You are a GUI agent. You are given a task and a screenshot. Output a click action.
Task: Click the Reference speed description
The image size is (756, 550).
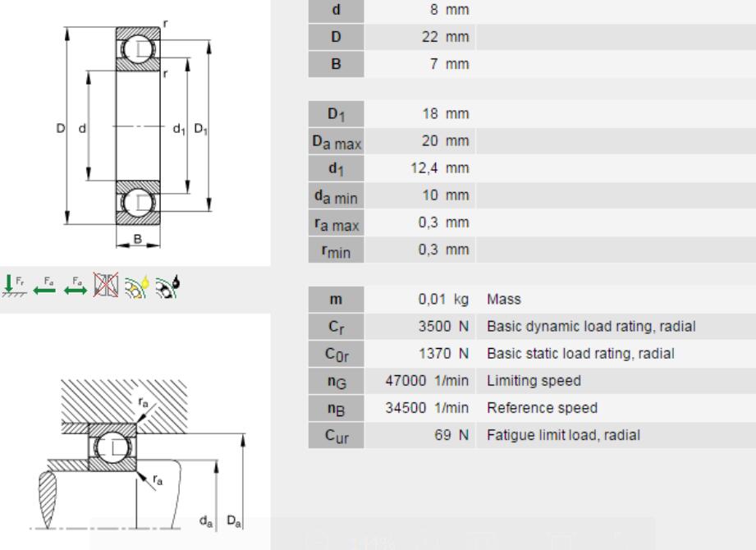coord(542,408)
